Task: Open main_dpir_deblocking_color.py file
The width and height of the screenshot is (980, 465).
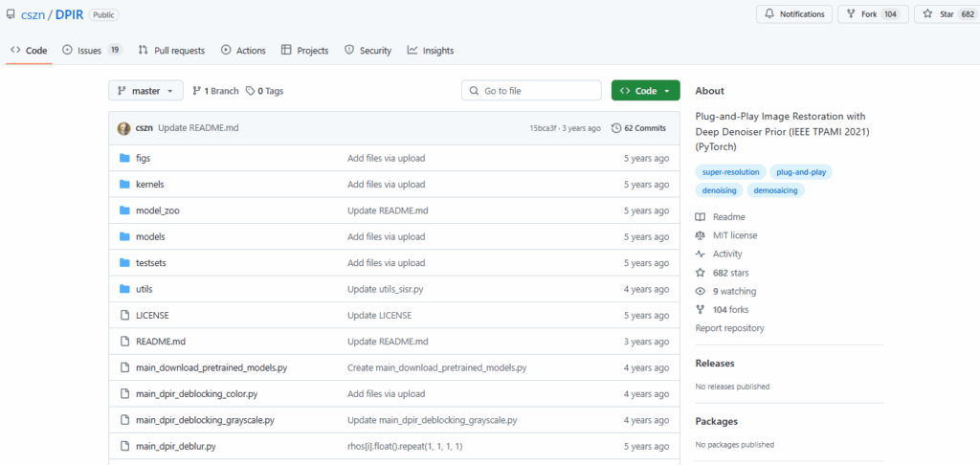Action: click(x=197, y=394)
